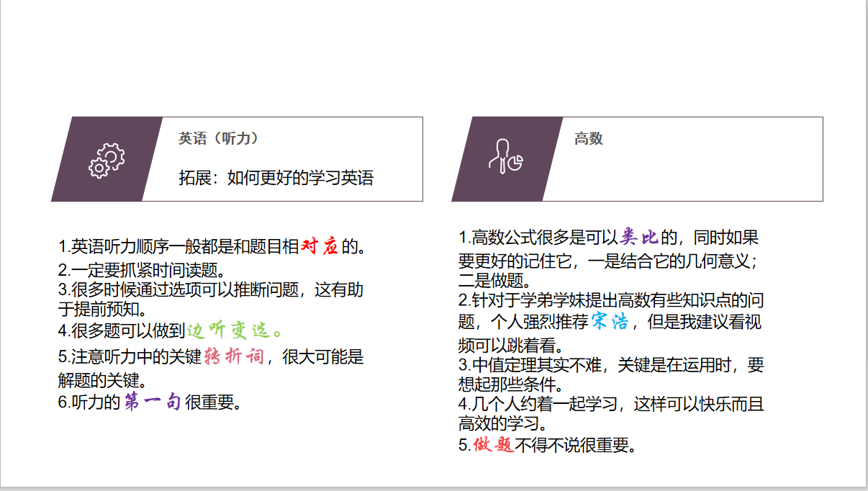Click the subtitle 拓展：如何更好的学习英语
The width and height of the screenshot is (868, 491).
tap(276, 178)
